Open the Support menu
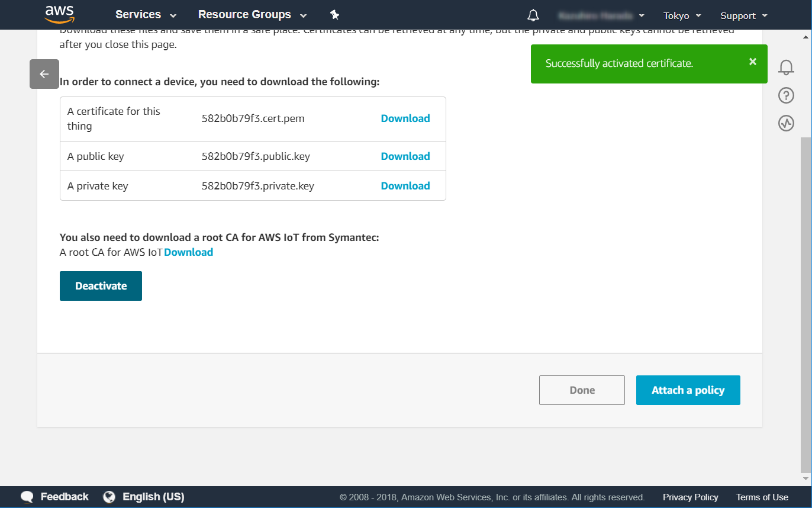The width and height of the screenshot is (812, 508). pyautogui.click(x=743, y=16)
